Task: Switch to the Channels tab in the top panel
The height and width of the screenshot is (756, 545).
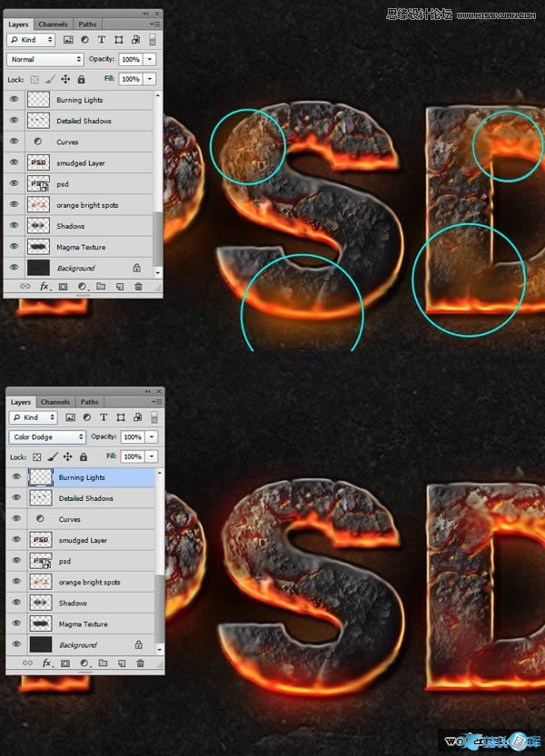Action: pyautogui.click(x=53, y=25)
